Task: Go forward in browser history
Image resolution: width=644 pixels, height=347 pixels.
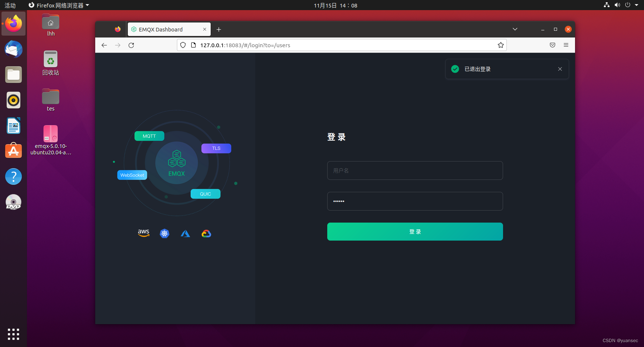Action: 118,45
